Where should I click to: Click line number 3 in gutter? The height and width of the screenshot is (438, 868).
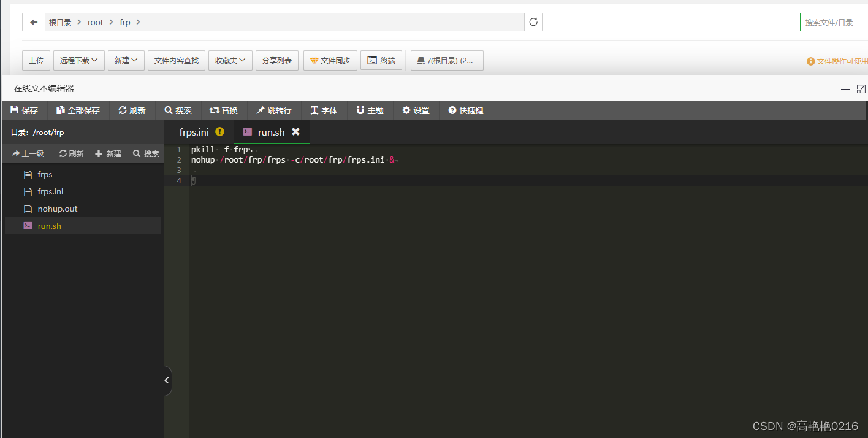[x=178, y=171]
